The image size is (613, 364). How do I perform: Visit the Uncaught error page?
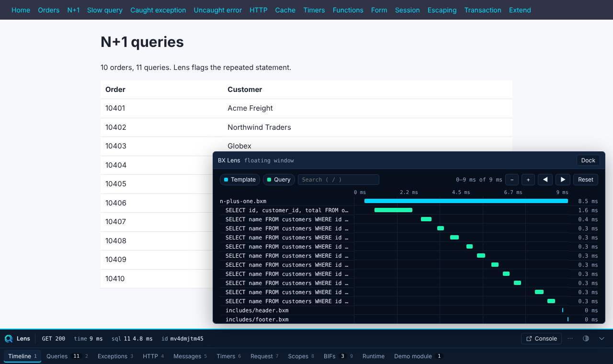pos(218,10)
